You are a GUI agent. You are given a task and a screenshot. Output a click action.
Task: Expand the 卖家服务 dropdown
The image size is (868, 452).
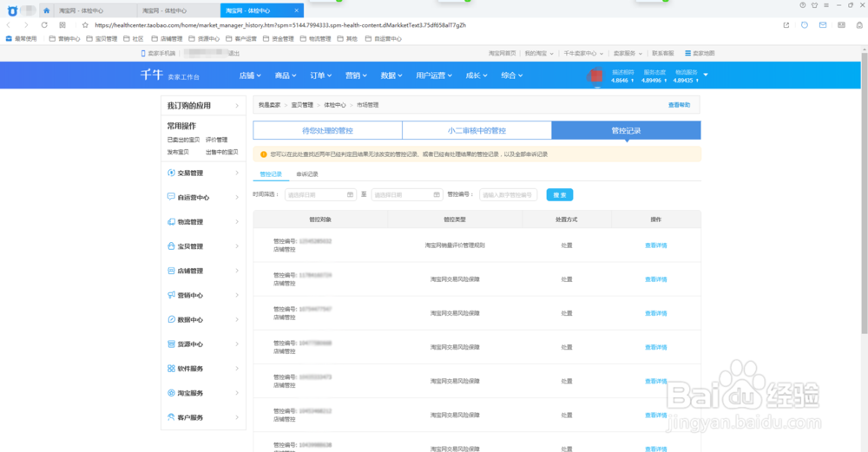628,53
